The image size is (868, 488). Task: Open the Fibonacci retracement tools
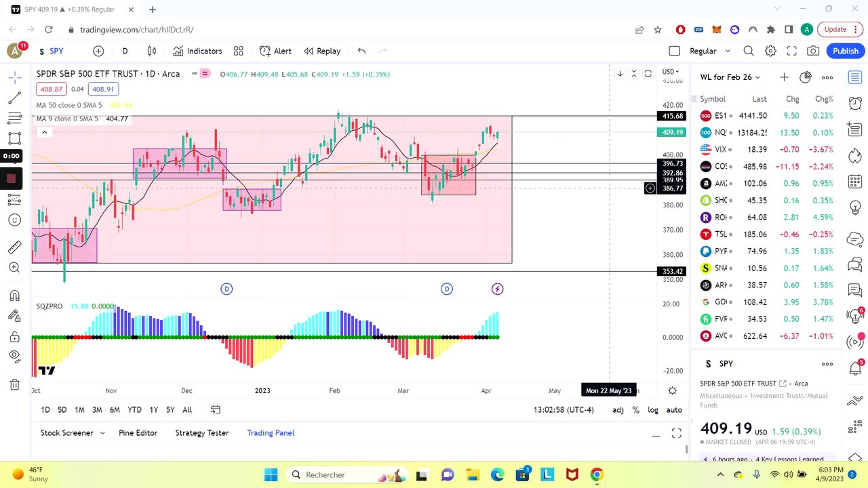[14, 119]
